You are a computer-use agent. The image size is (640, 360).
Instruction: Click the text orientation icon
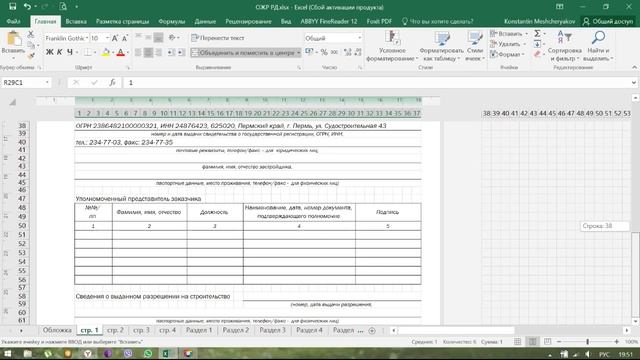click(x=172, y=38)
